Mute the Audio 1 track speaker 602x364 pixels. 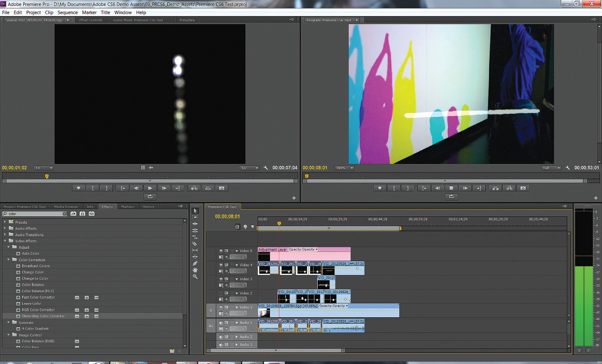pos(221,323)
